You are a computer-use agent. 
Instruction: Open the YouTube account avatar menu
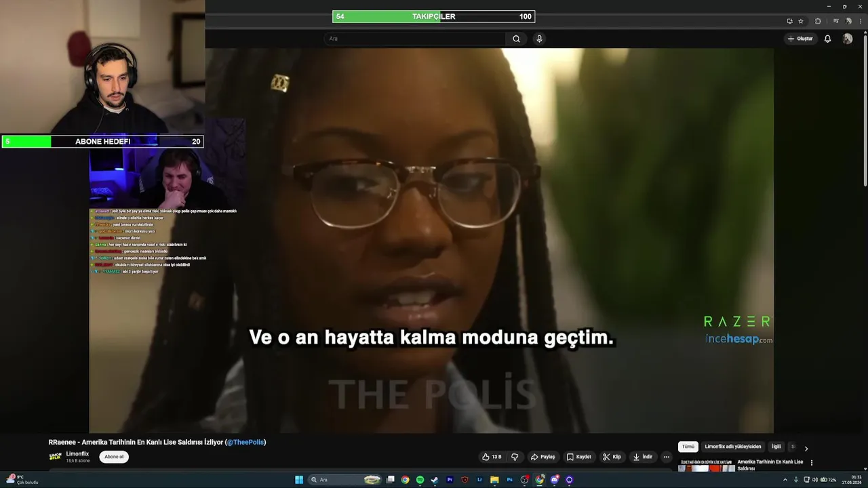[x=847, y=39]
